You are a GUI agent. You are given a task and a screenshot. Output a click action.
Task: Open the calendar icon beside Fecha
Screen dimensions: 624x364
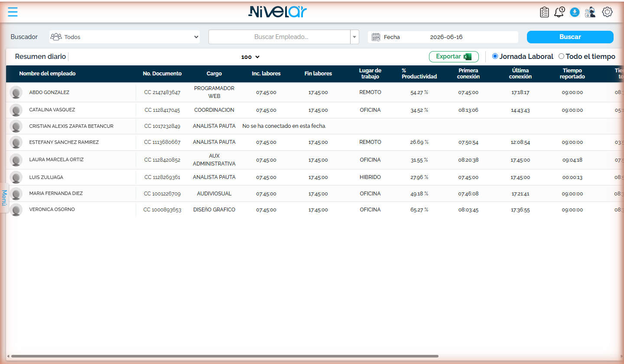376,37
